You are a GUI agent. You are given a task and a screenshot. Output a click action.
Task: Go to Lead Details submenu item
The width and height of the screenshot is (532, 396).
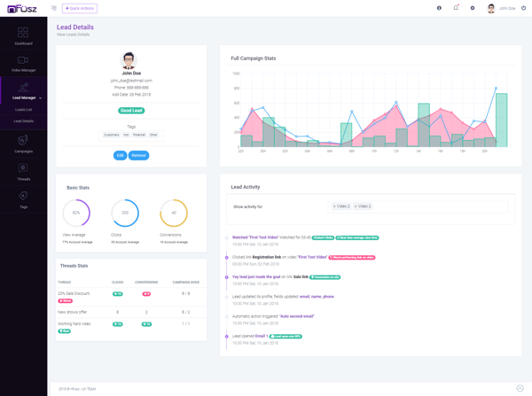tap(23, 121)
